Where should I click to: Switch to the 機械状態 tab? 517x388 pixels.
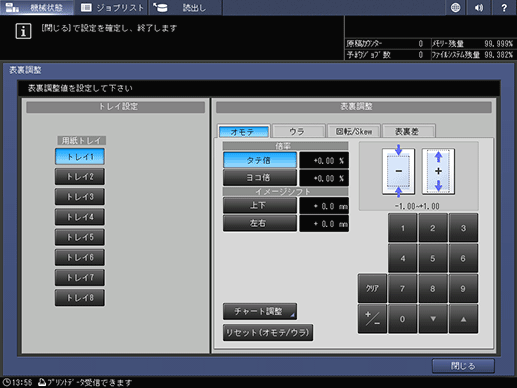click(x=37, y=7)
